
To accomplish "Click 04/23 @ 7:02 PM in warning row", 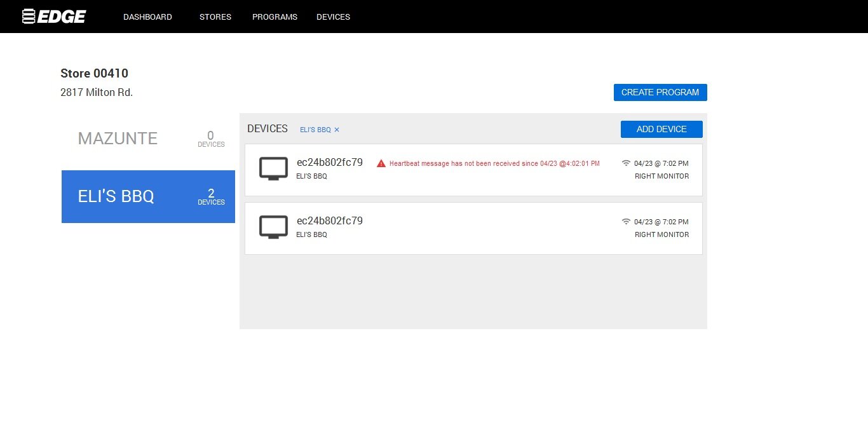I will (661, 163).
